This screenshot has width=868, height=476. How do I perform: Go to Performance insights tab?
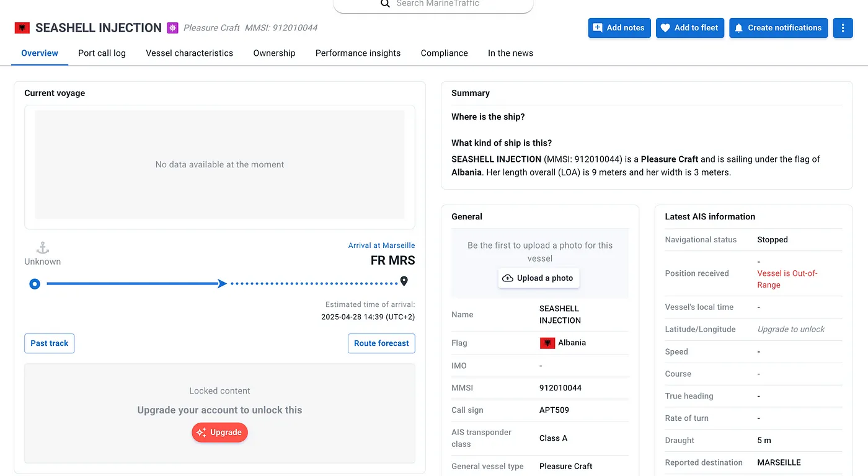(x=358, y=53)
